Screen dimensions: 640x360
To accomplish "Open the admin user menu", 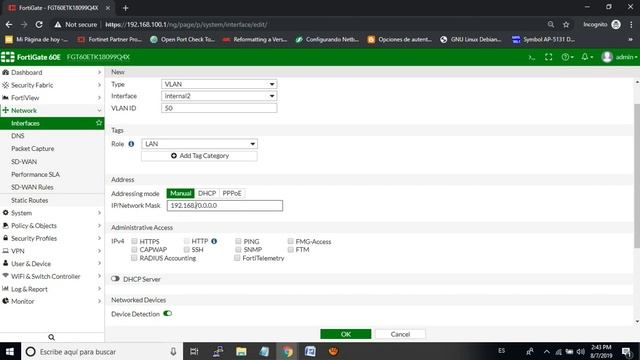I will point(619,57).
